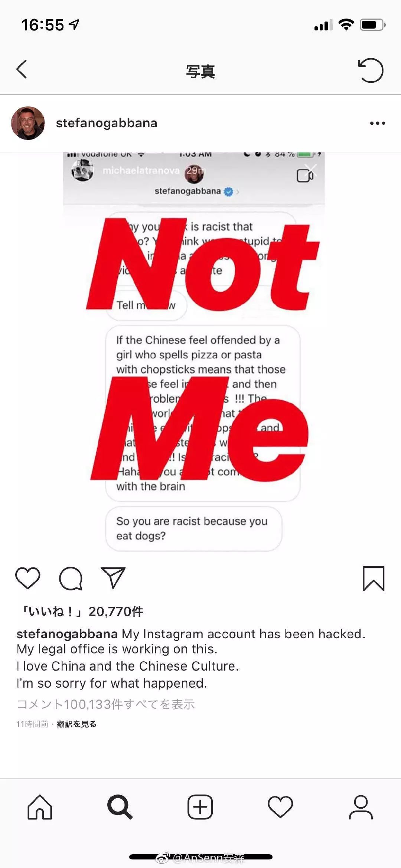Tap stefanogabbana username in caption
The width and height of the screenshot is (401, 868).
point(67,634)
